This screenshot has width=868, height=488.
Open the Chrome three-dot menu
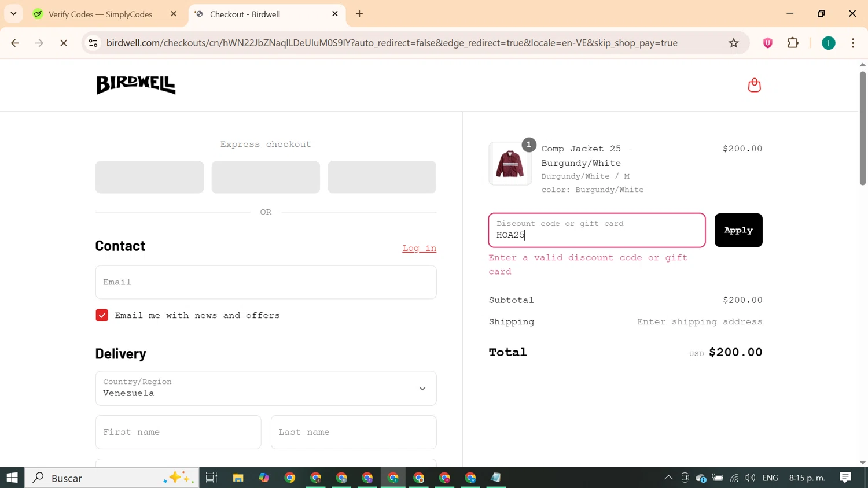click(x=853, y=43)
